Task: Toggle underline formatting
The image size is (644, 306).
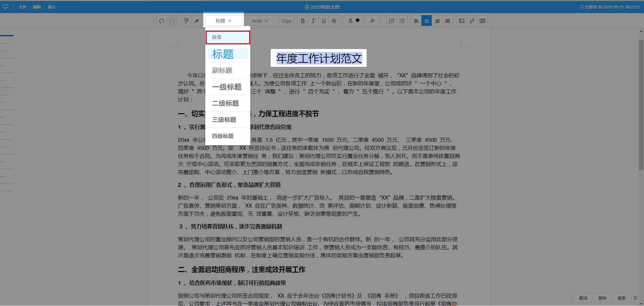Action: click(323, 21)
